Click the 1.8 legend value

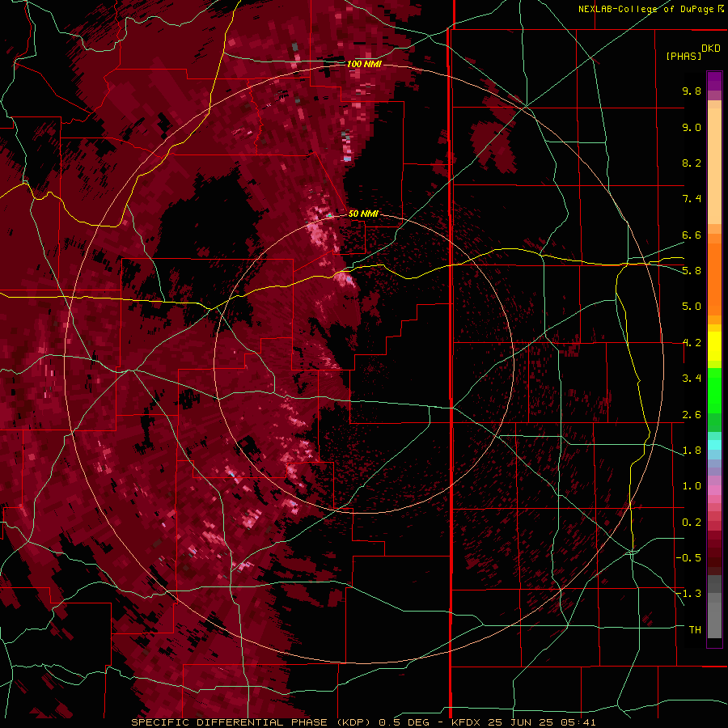pyautogui.click(x=692, y=451)
